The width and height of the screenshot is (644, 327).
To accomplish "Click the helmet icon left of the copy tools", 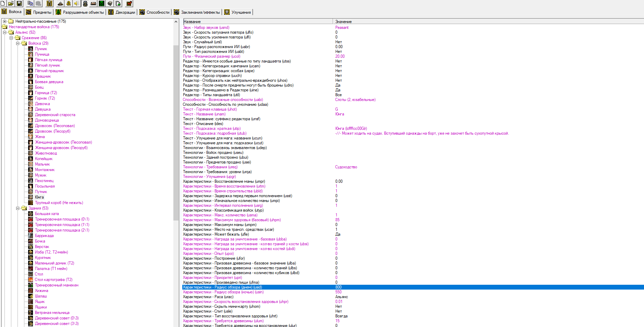I will 49,3.
